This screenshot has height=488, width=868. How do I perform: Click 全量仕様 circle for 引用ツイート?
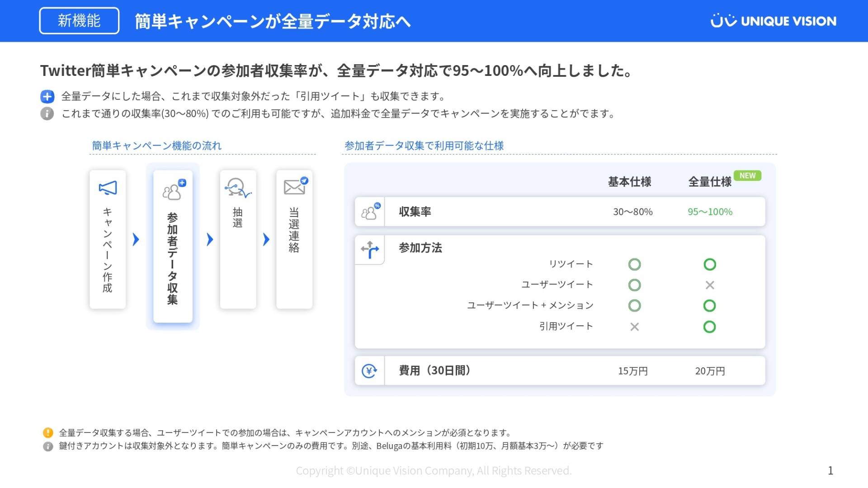[710, 327]
